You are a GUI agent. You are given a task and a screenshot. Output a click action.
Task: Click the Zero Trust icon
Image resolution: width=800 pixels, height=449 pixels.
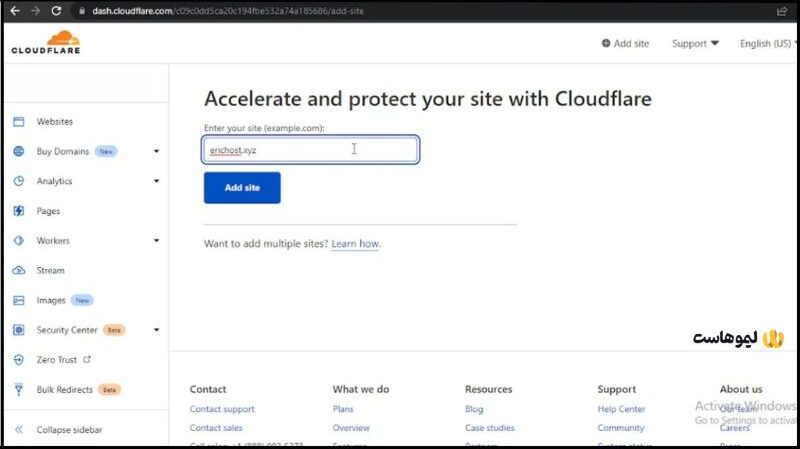[x=19, y=360]
